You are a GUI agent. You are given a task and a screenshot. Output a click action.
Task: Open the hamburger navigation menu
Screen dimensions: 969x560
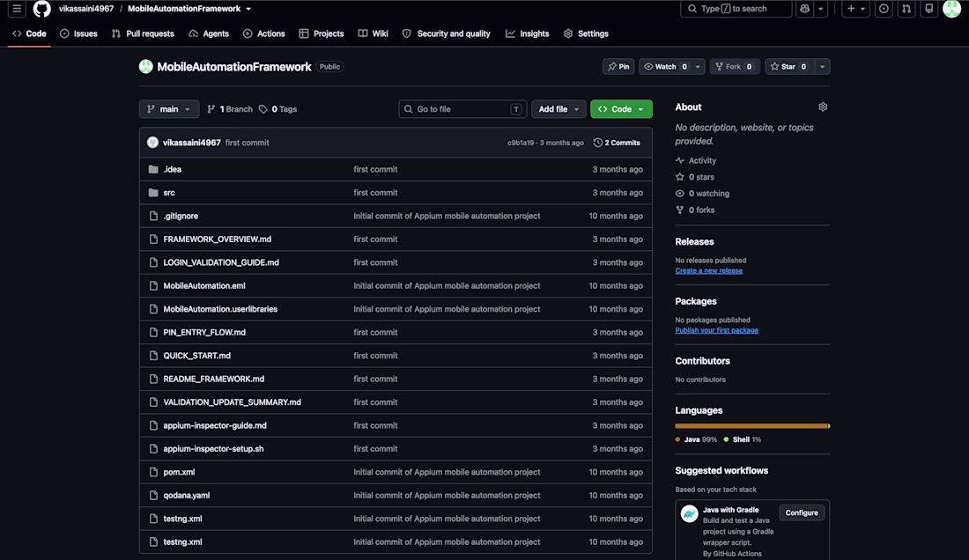tap(17, 9)
